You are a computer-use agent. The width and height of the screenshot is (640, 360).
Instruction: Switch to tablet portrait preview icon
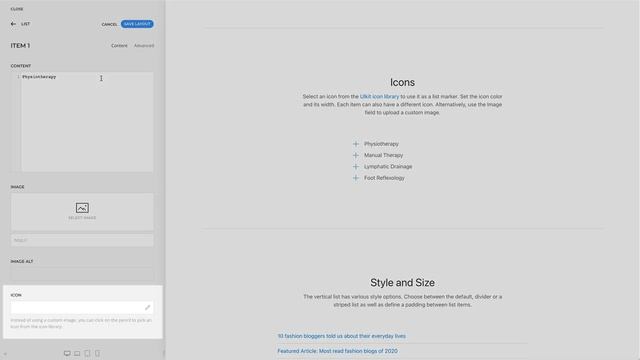tap(87, 353)
